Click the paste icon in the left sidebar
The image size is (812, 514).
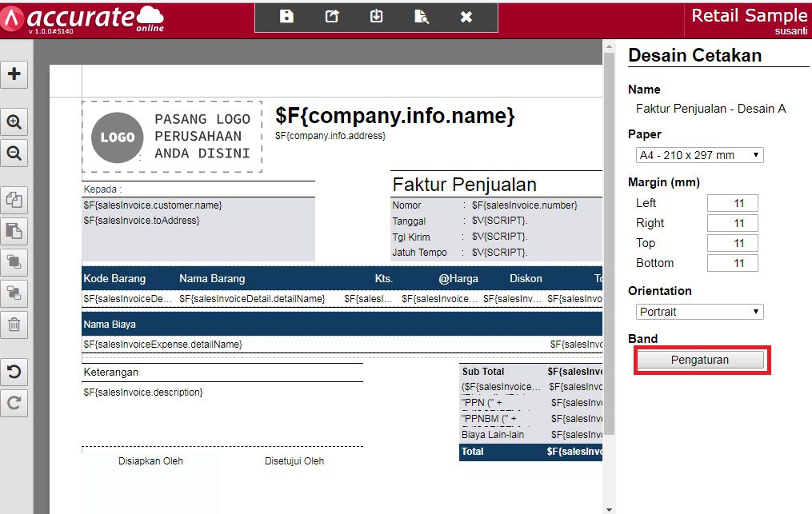(14, 231)
